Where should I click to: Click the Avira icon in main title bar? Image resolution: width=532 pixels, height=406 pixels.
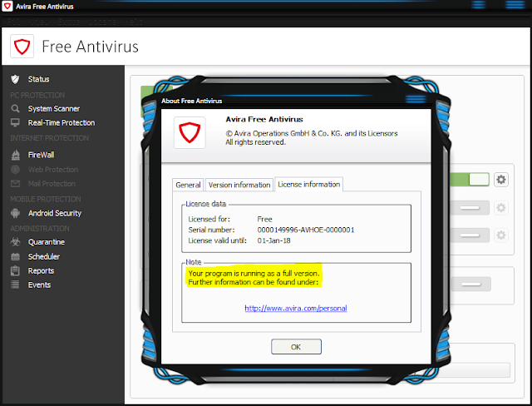(7, 6)
